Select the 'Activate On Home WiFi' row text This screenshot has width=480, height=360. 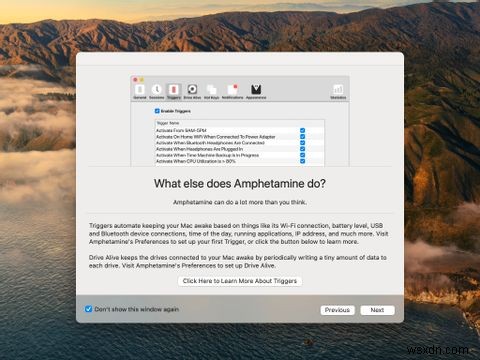pyautogui.click(x=216, y=137)
